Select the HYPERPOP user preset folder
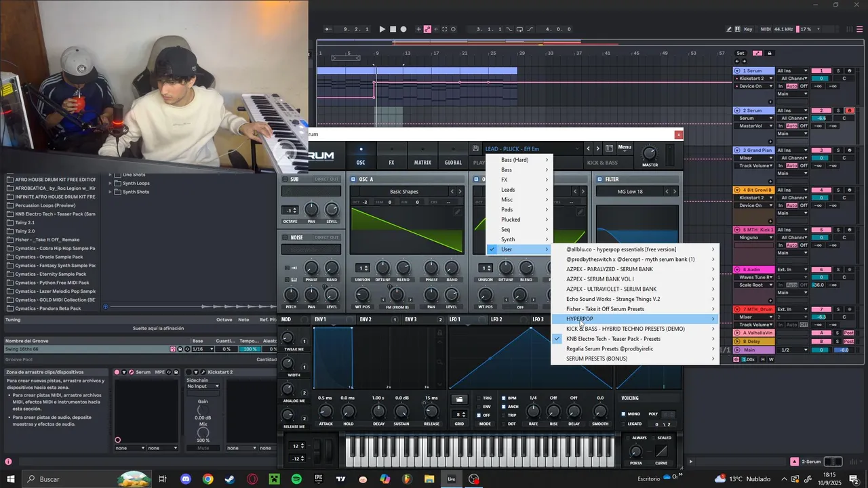 tap(635, 319)
